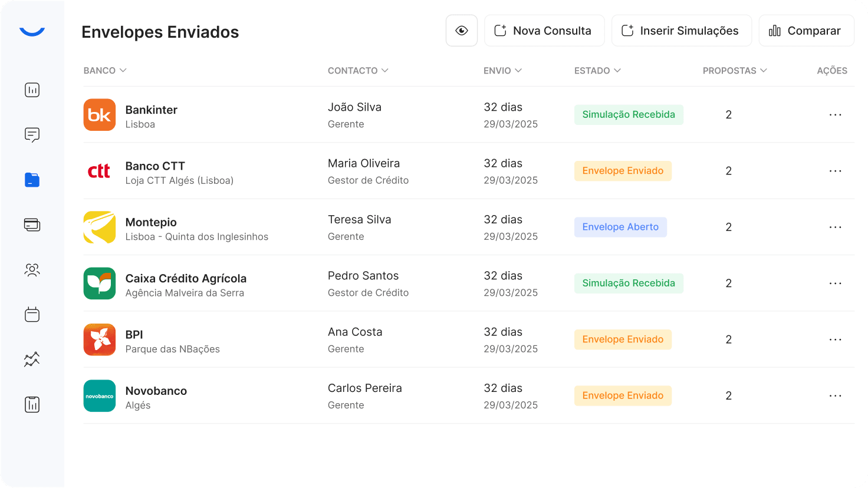Click the Inserir Simulações button

coord(682,30)
